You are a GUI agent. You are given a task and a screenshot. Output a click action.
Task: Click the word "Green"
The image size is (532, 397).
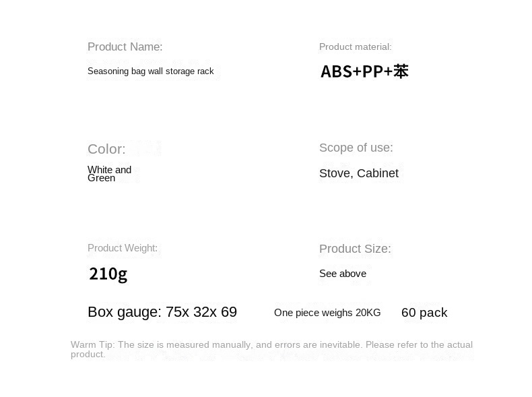click(101, 179)
